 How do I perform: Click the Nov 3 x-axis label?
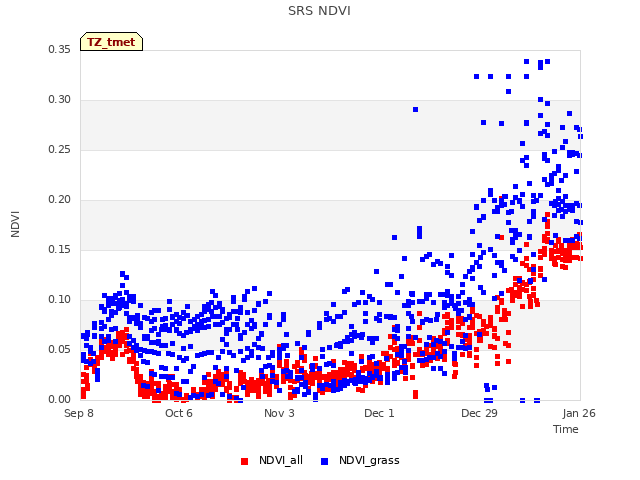pos(279,413)
